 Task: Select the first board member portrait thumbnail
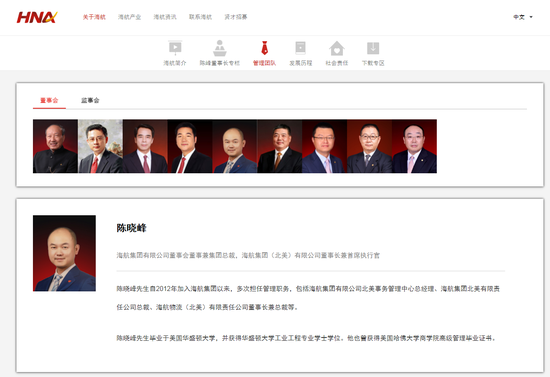(x=55, y=146)
